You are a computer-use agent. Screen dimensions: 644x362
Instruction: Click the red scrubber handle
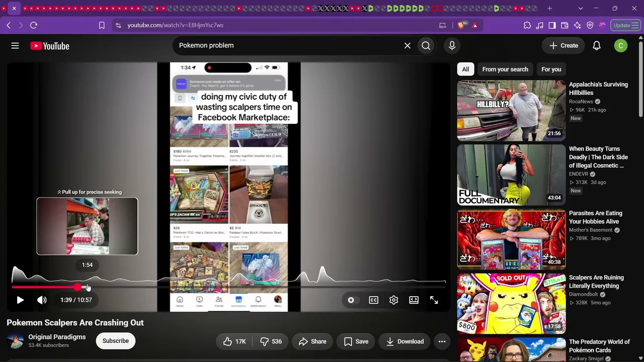[77, 287]
